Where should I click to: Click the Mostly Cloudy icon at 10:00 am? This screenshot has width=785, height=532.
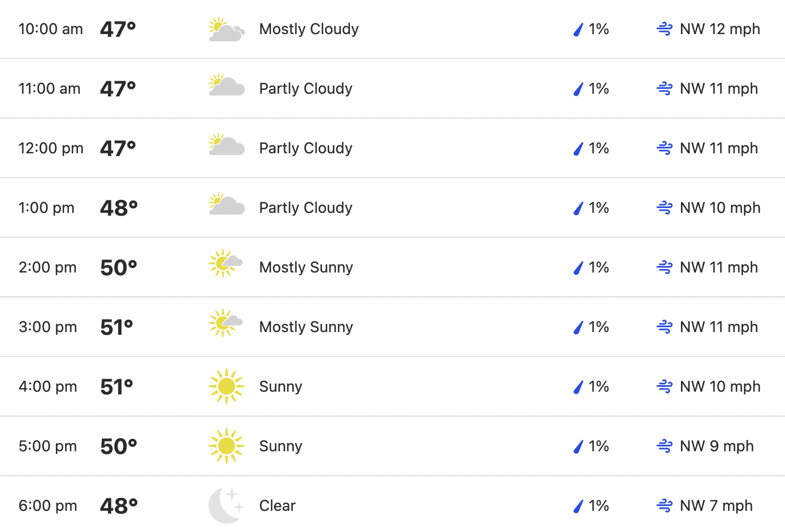[227, 29]
